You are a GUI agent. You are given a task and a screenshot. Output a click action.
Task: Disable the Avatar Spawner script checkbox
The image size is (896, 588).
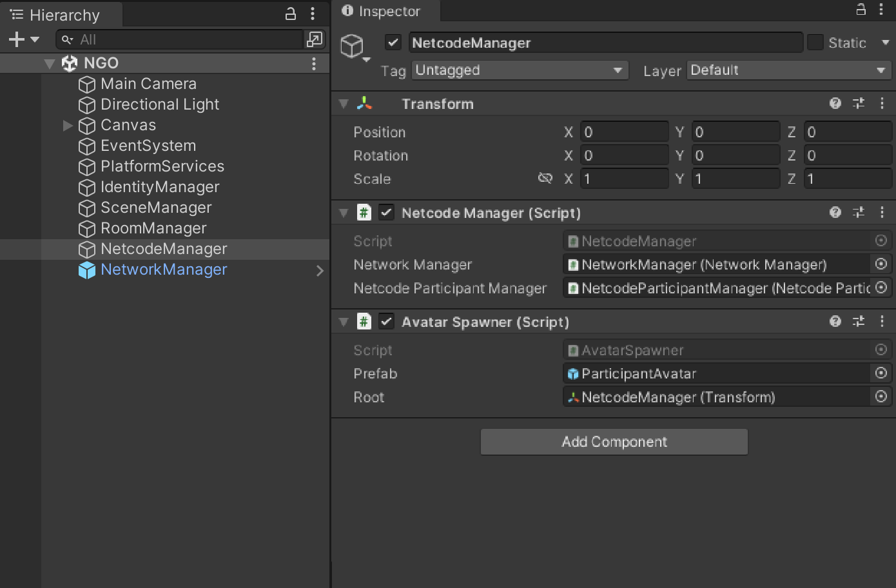click(386, 321)
